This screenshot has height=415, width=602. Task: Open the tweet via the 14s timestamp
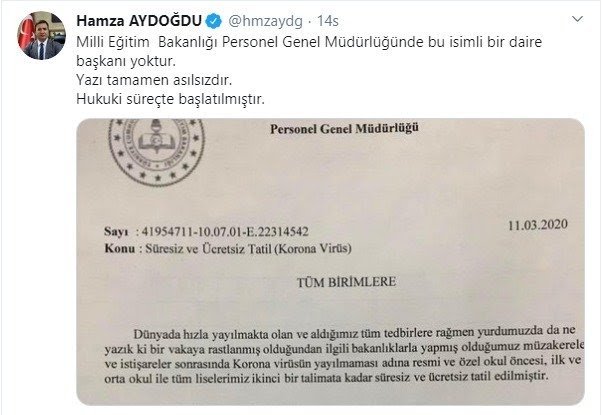pyautogui.click(x=327, y=21)
